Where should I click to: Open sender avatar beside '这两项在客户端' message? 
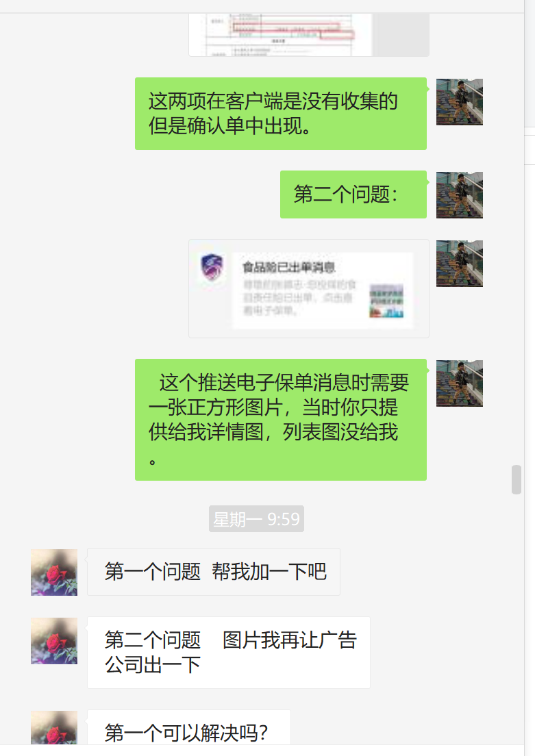[459, 102]
